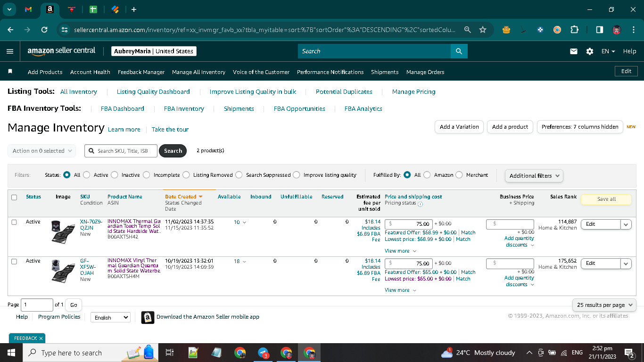Sort the table by Date Created column
This screenshot has width=644, height=362.
(184, 197)
